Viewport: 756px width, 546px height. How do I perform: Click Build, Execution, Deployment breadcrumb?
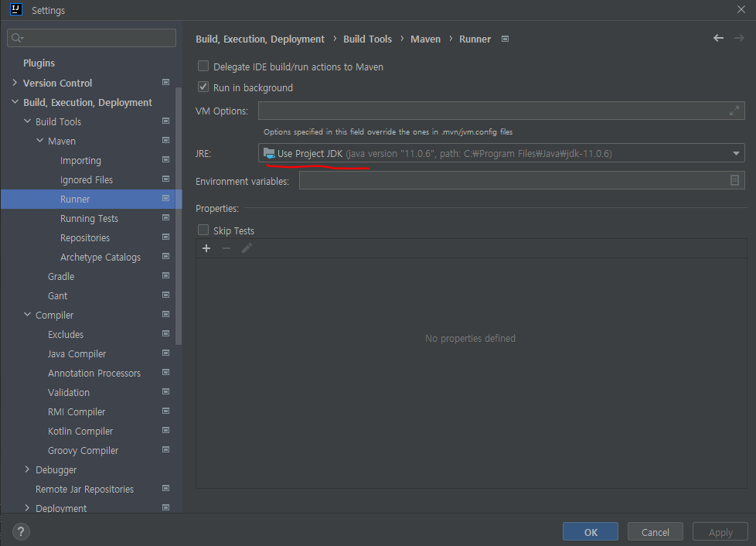pyautogui.click(x=260, y=39)
